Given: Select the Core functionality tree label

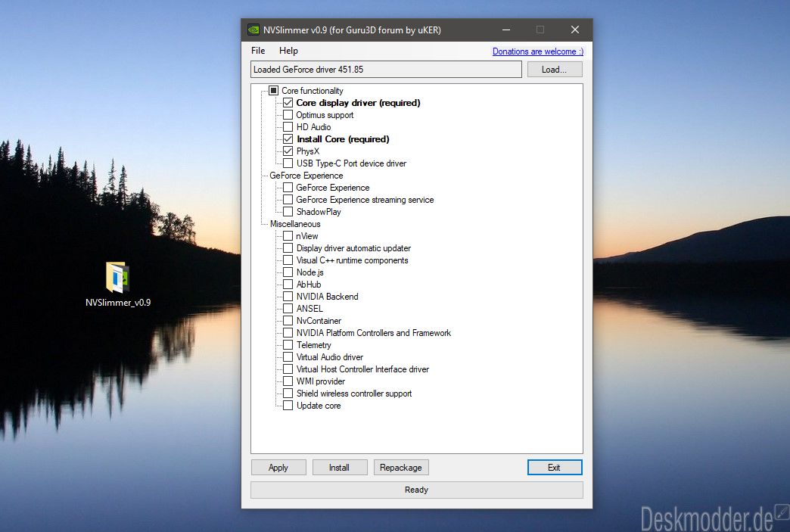Looking at the screenshot, I should pyautogui.click(x=313, y=91).
